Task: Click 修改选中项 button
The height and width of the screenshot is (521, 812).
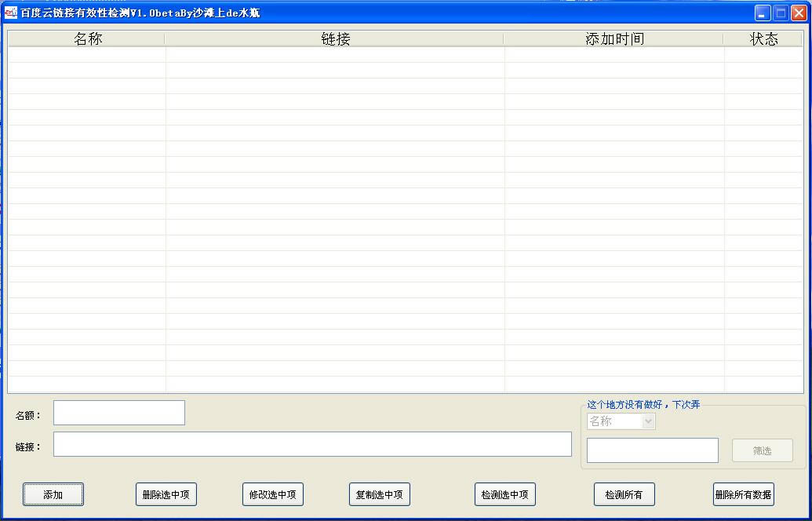Action: point(272,494)
